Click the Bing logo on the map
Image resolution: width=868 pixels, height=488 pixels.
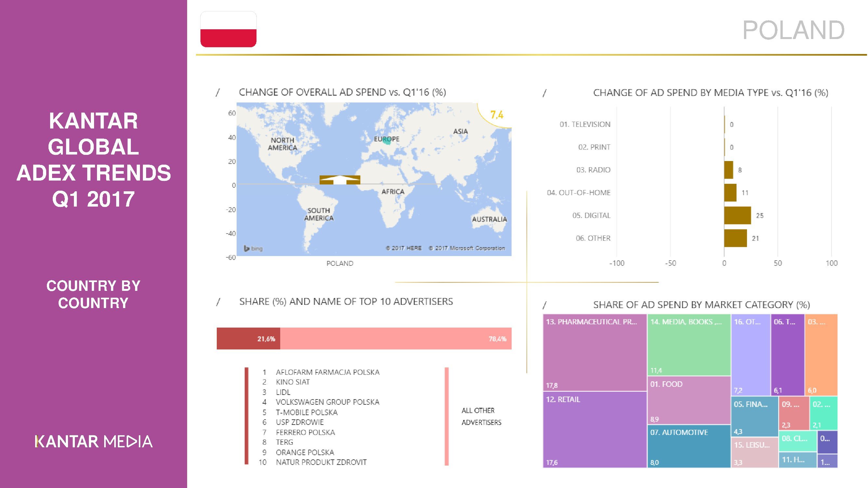tap(254, 249)
